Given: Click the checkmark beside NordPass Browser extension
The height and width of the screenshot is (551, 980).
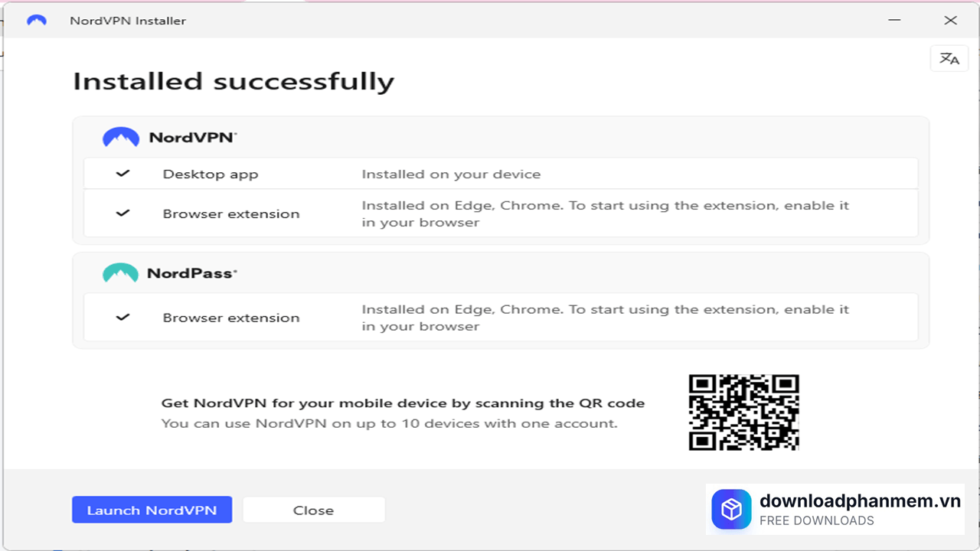Looking at the screenshot, I should (122, 317).
